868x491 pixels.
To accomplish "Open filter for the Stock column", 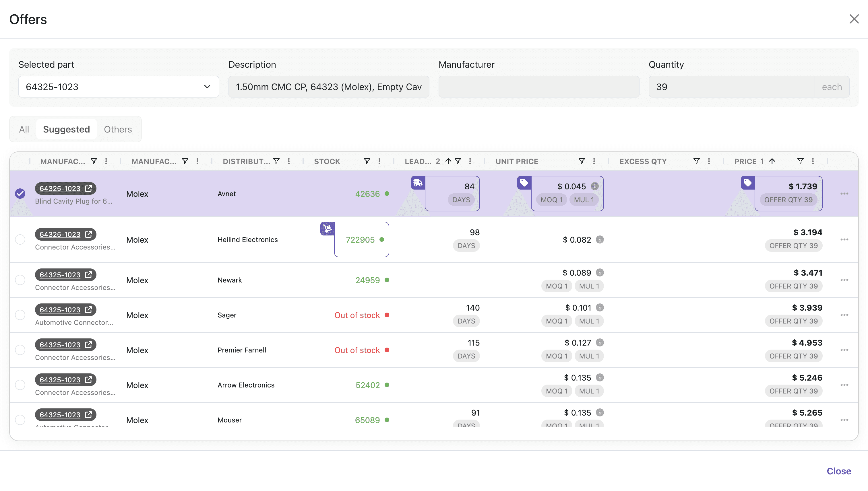I will [367, 161].
